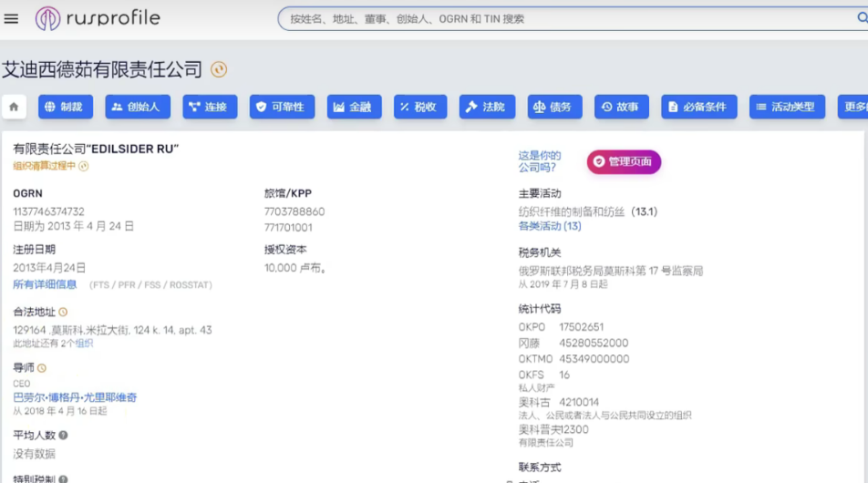
Task: Open the 活动类型 tab
Action: click(x=787, y=107)
